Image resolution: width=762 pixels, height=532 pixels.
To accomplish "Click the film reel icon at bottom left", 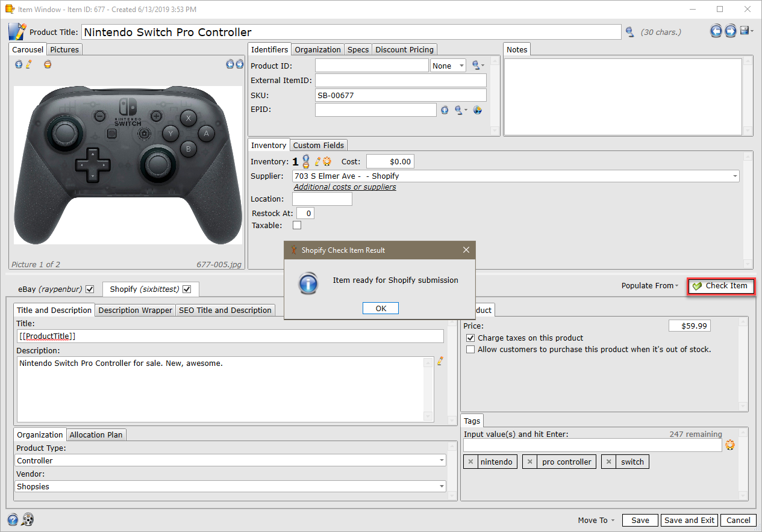I will (28, 519).
